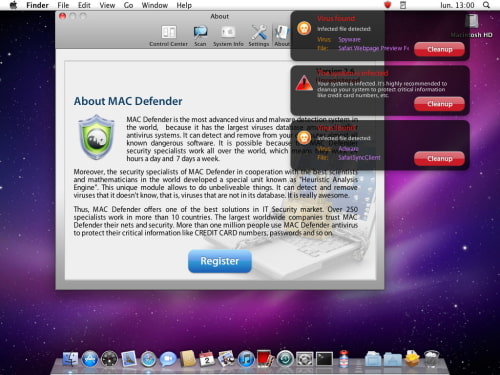Open the File menu
Viewport: 500px width, 375px height.
click(x=63, y=5)
